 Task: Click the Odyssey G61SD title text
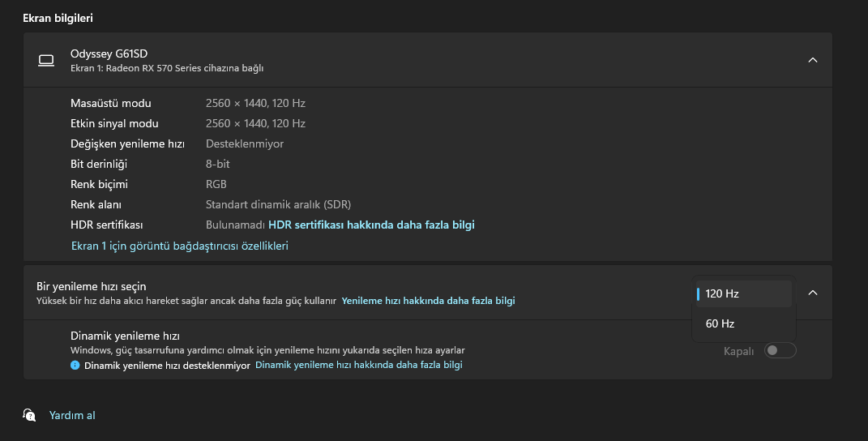pyautogui.click(x=109, y=54)
